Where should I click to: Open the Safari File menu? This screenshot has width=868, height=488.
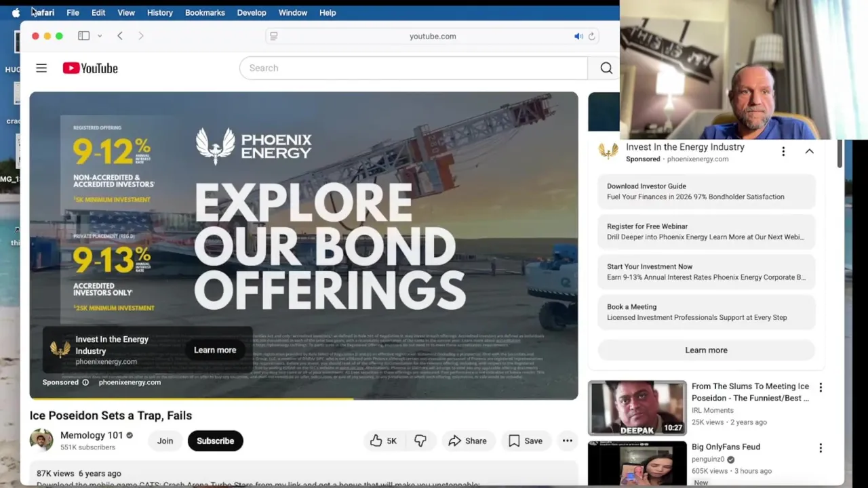pyautogui.click(x=73, y=12)
